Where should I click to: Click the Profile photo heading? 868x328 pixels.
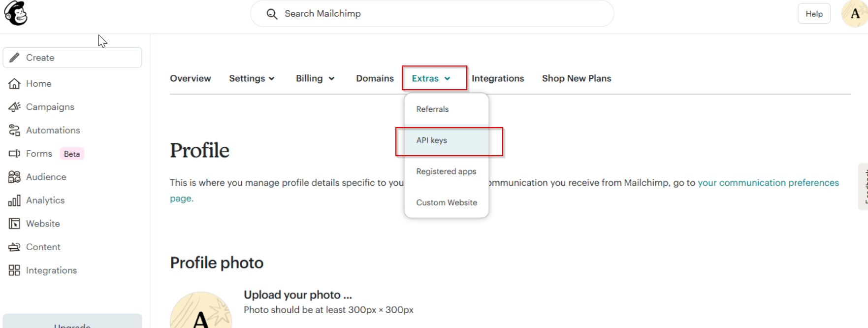(217, 262)
